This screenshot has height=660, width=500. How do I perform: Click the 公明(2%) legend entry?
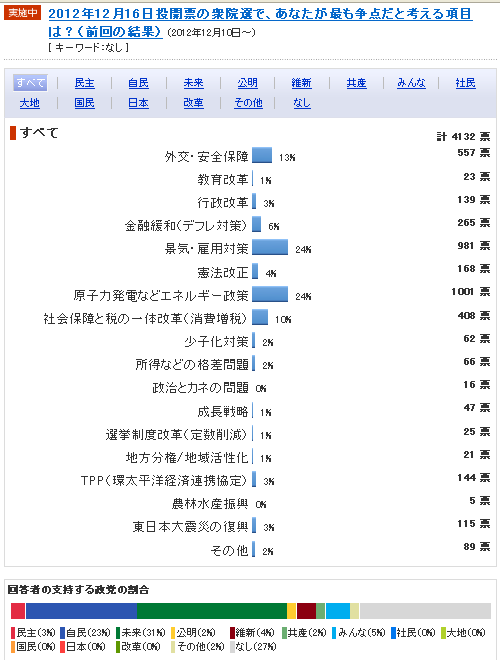(x=193, y=633)
